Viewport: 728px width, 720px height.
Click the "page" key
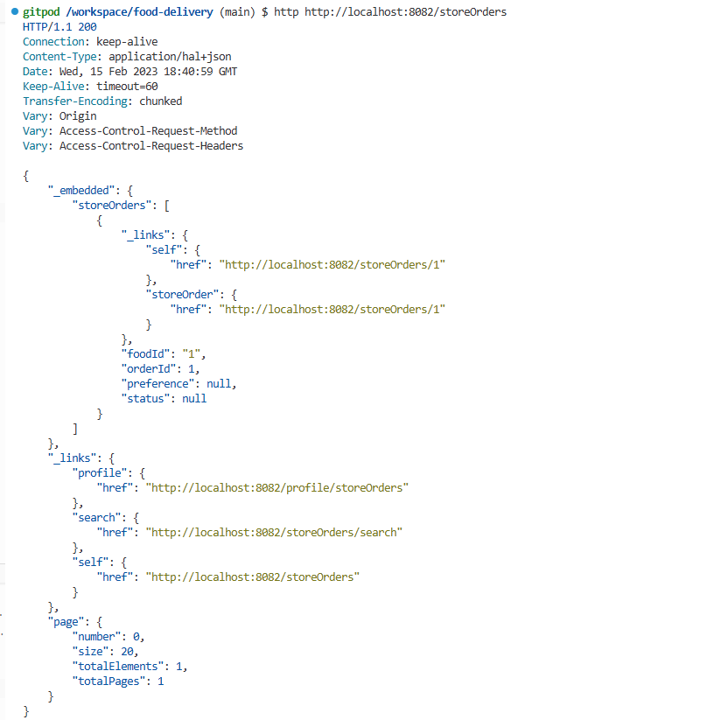[66, 622]
